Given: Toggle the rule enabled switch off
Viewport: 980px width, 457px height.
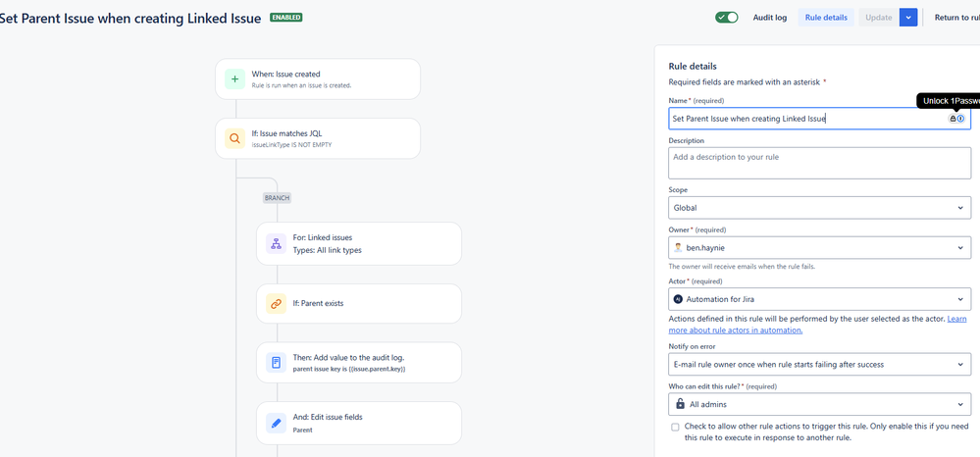Looking at the screenshot, I should click(727, 18).
